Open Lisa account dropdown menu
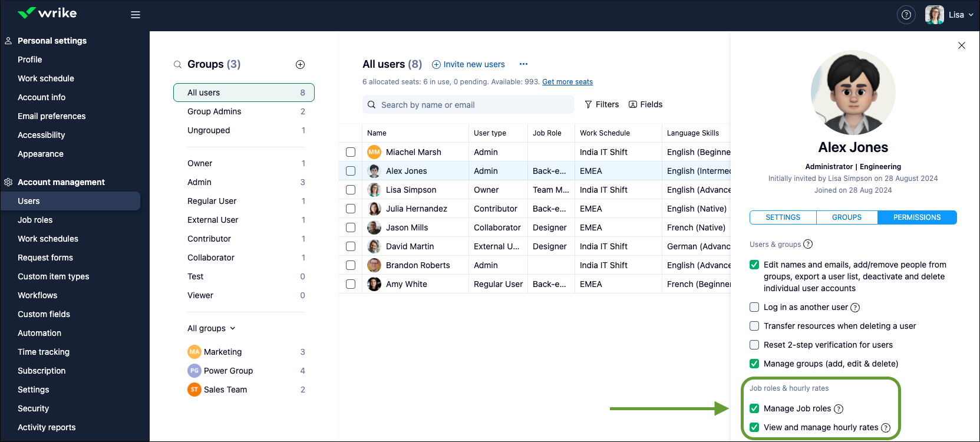This screenshot has width=980, height=442. (x=961, y=15)
